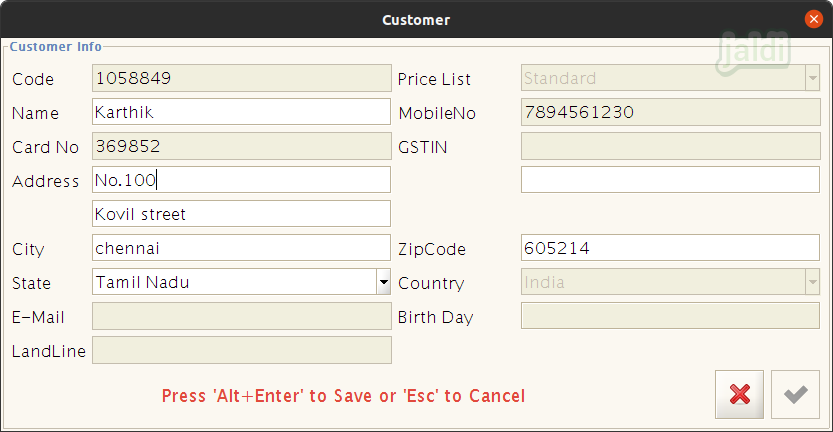833x432 pixels.
Task: Click the City field showing chennai
Action: point(241,248)
